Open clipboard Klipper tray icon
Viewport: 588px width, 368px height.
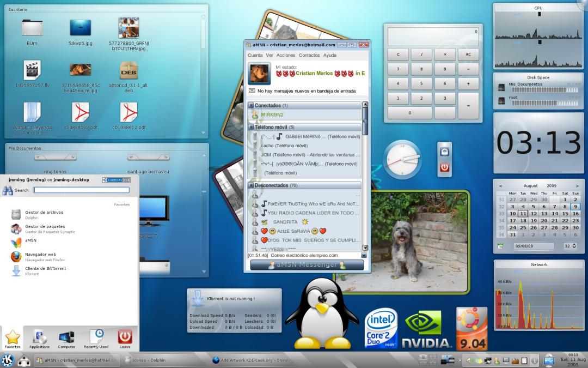point(525,361)
